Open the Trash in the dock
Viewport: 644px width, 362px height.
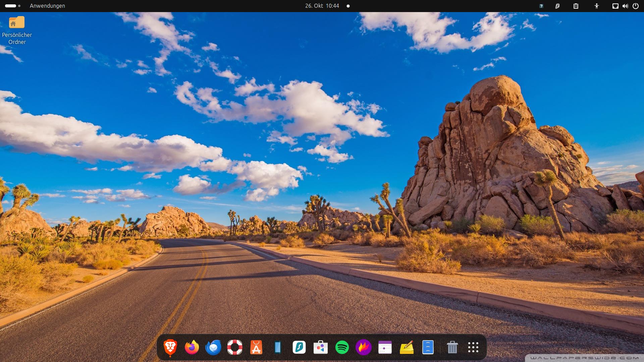452,347
